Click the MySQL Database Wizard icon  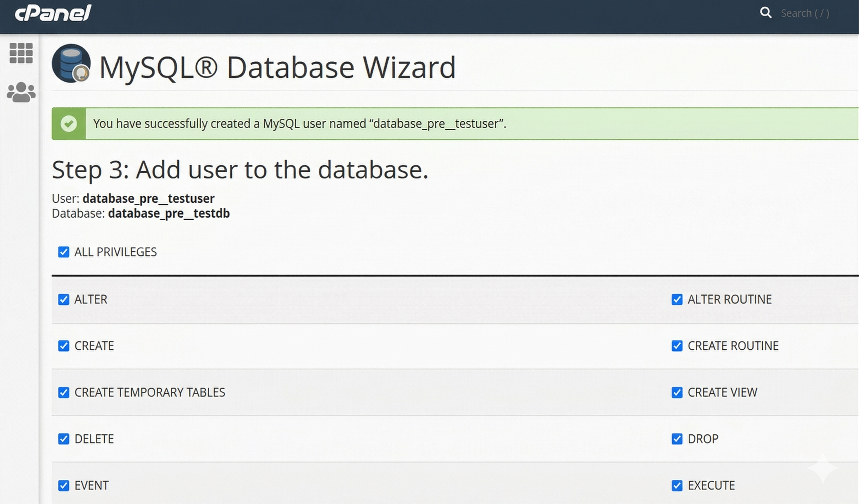click(x=71, y=63)
